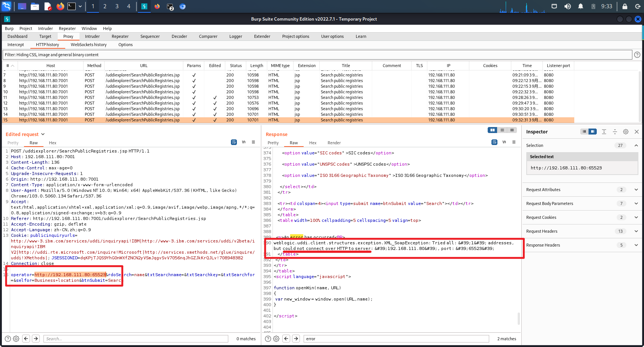Go to next 'error' match in response

point(296,338)
